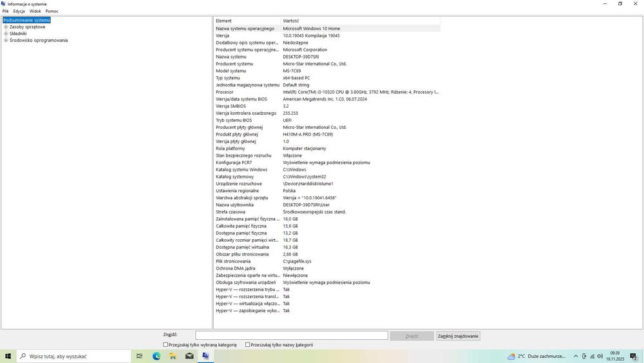The image size is (644, 363).
Task: Select Środowisko oprogramowania category label
Action: [x=39, y=40]
